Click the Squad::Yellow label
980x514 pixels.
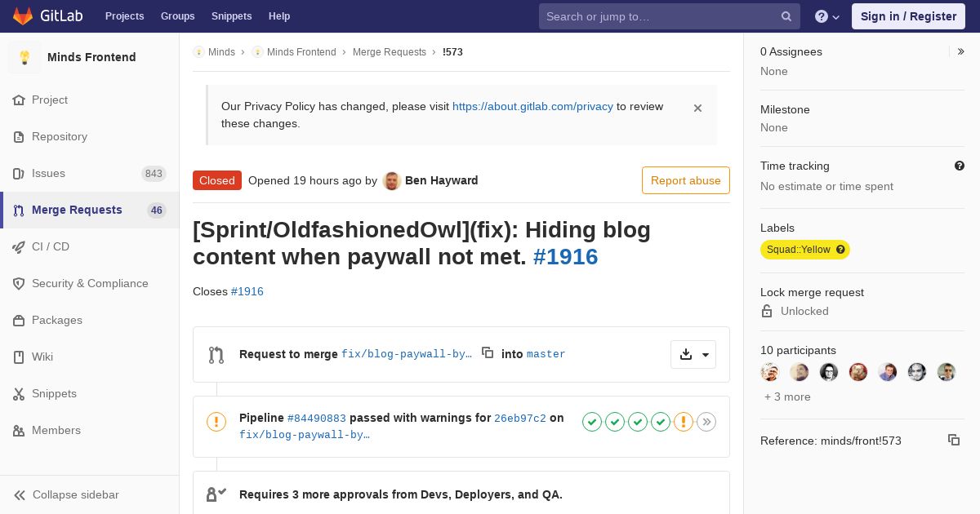(x=799, y=250)
